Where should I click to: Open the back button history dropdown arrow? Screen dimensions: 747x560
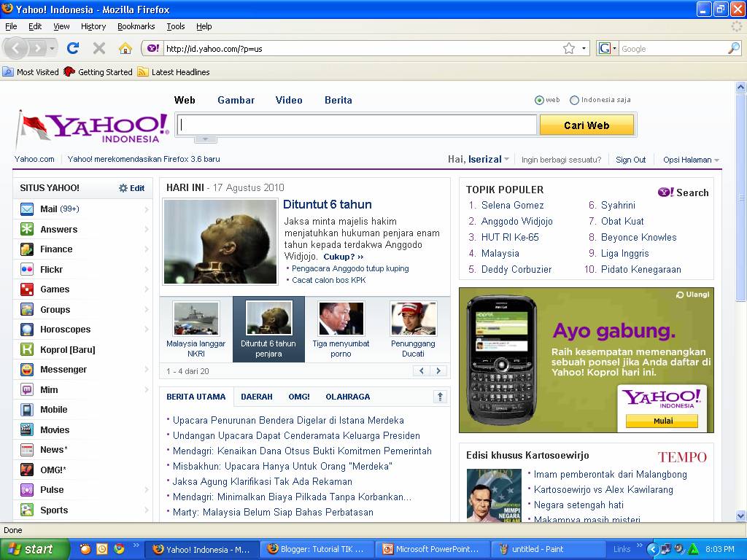[x=53, y=49]
